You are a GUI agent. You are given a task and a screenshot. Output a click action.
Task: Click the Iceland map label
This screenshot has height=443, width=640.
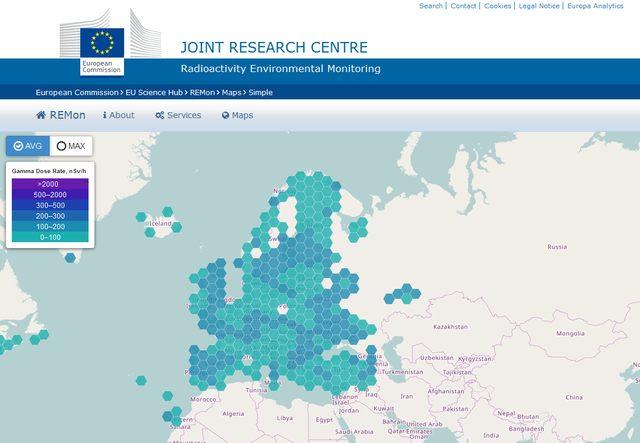pyautogui.click(x=160, y=223)
